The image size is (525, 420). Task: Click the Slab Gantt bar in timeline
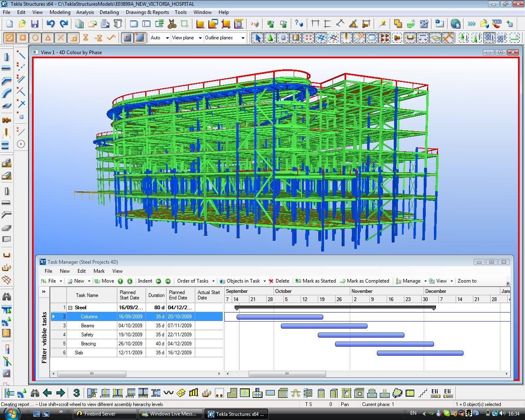(x=420, y=353)
